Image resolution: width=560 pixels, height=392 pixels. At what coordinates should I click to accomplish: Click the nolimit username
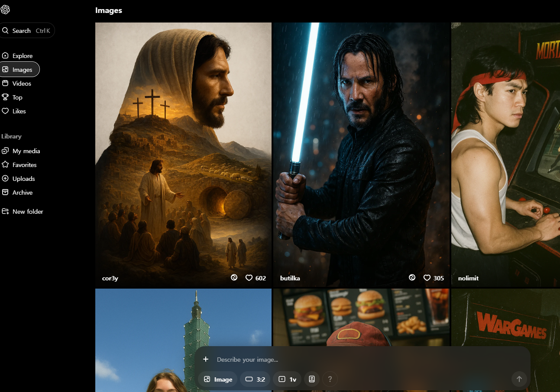pos(468,278)
